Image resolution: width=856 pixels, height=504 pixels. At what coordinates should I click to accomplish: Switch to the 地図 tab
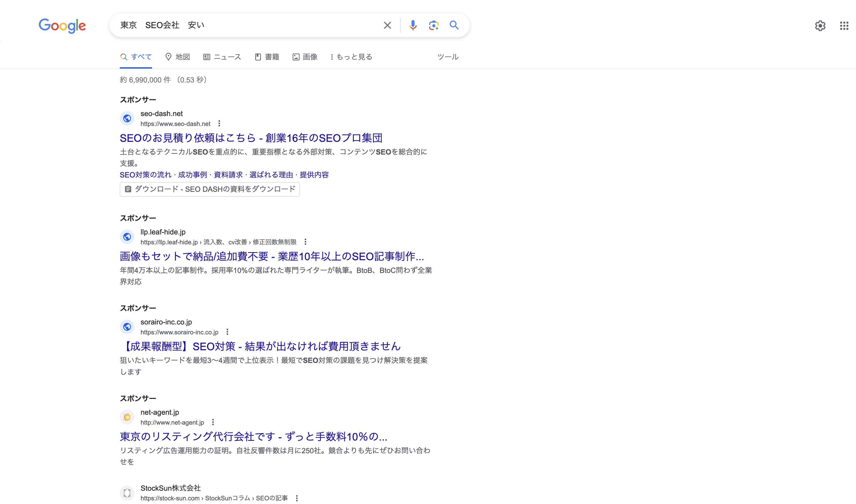coord(177,57)
